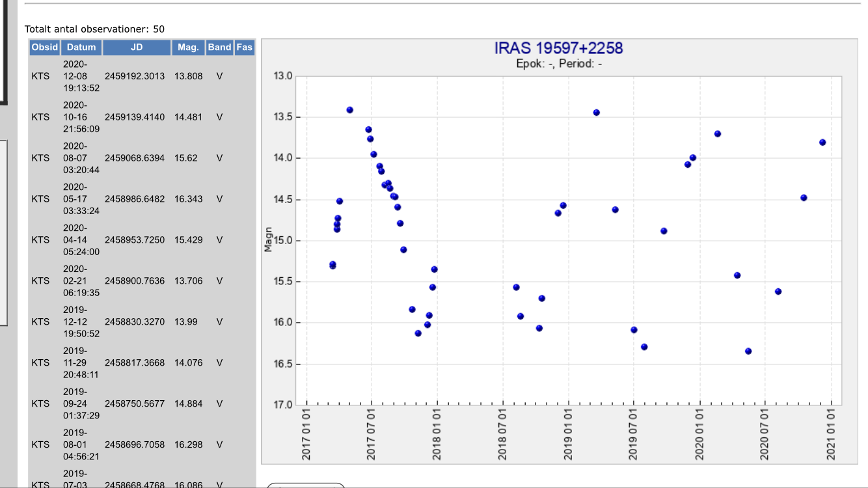Click the Band column header
This screenshot has height=488, width=868.
220,47
